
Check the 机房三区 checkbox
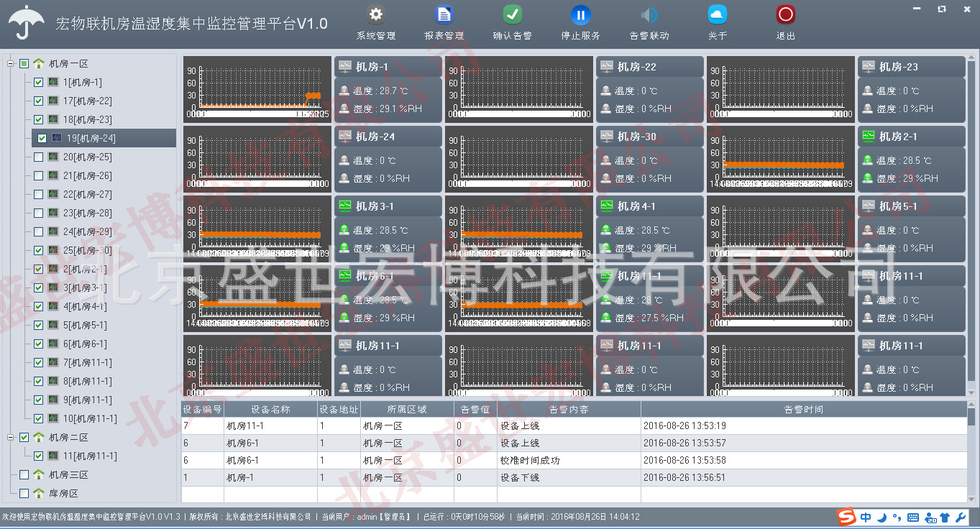point(24,474)
